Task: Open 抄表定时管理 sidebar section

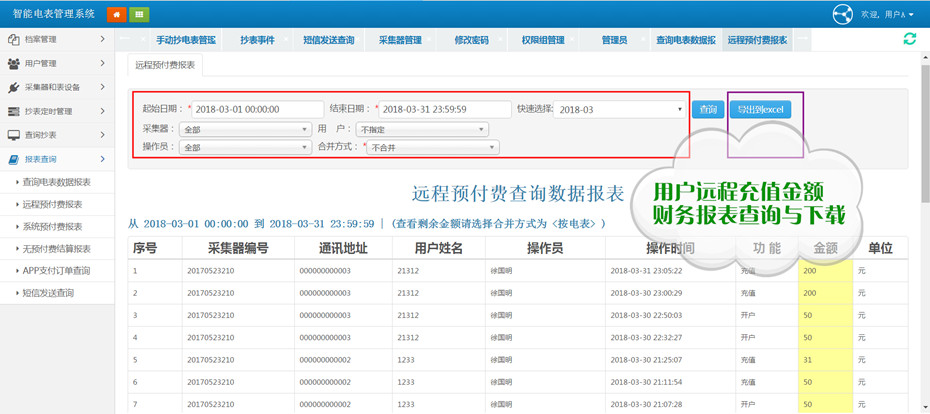Action: 56,111
